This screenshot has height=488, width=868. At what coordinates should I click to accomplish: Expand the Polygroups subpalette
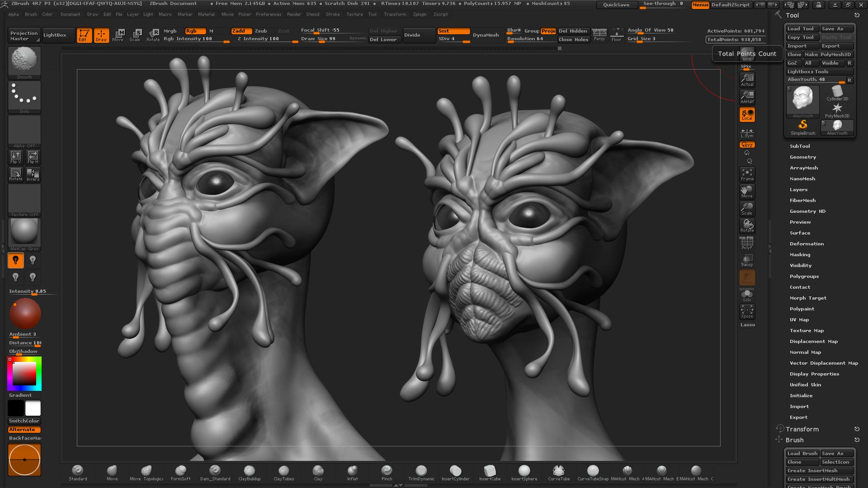[804, 276]
